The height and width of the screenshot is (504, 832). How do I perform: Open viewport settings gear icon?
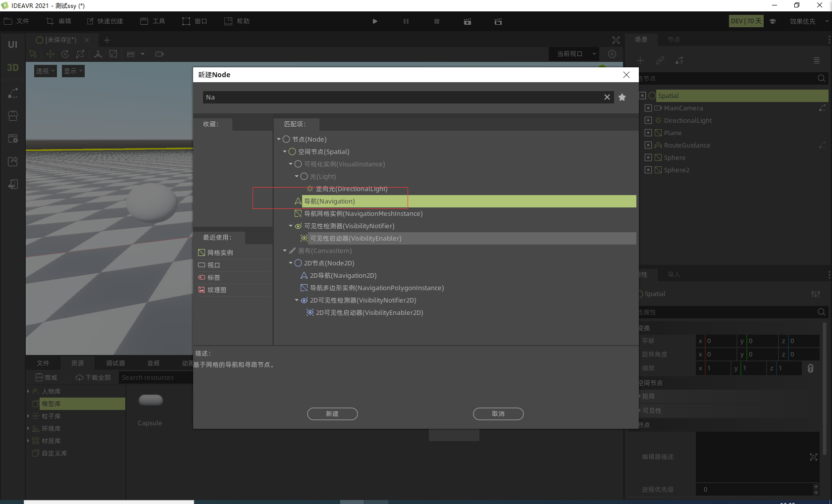pyautogui.click(x=612, y=54)
